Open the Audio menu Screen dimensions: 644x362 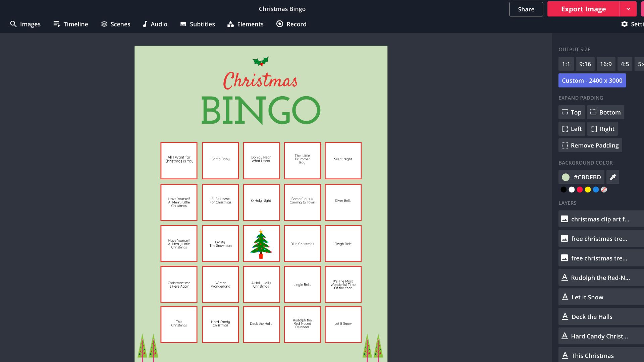[x=155, y=24]
